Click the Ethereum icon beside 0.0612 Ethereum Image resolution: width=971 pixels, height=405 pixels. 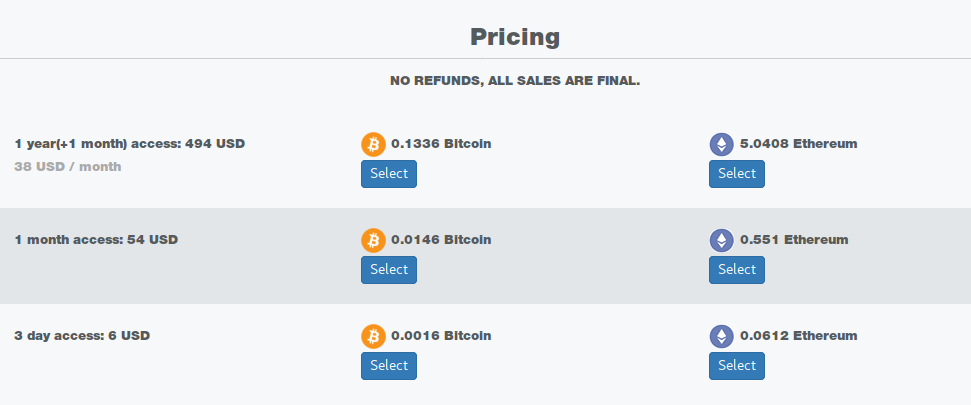coord(721,336)
